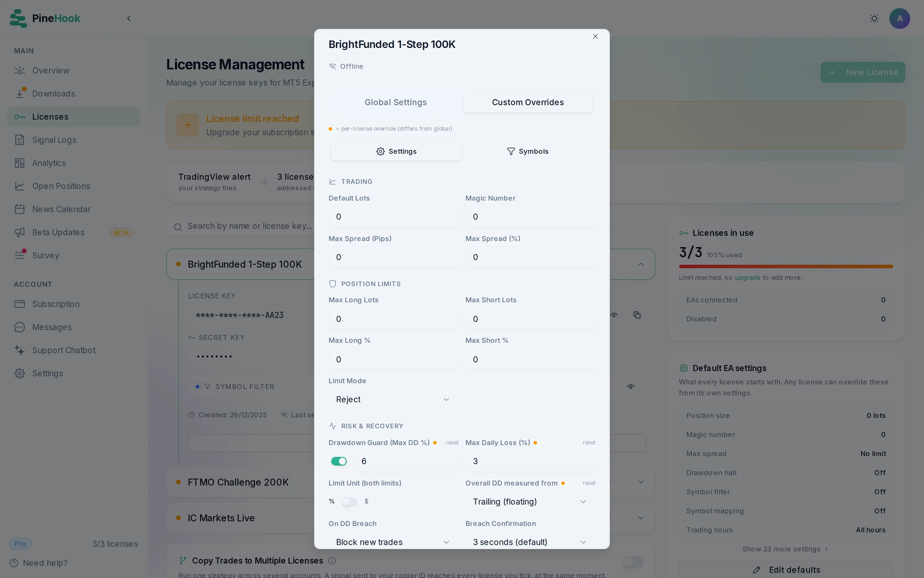Focus the Default Lots input

tap(393, 217)
